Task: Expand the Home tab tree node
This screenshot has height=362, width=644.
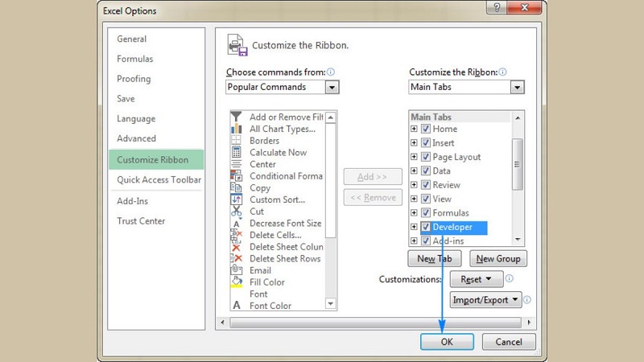Action: coord(415,129)
